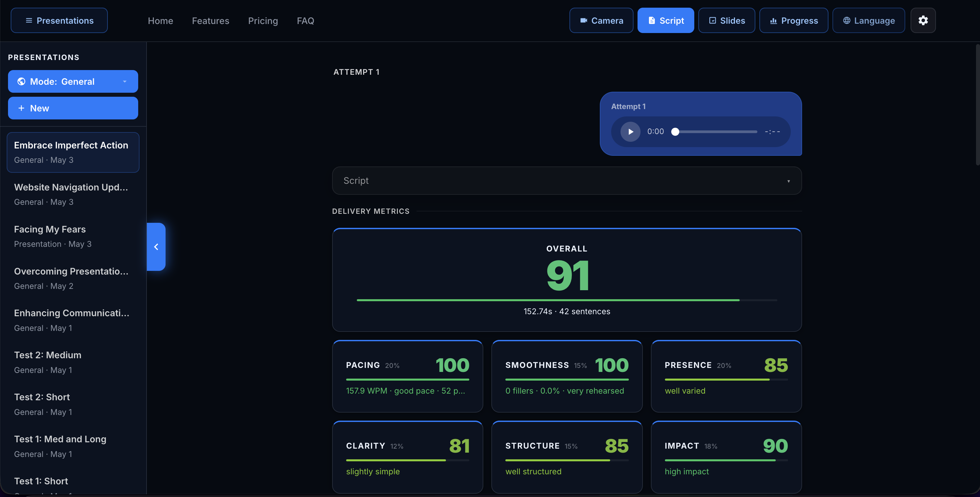Screen dimensions: 980x497
Task: Click the 'DELIVERY METRICS' heading
Action: tap(371, 211)
